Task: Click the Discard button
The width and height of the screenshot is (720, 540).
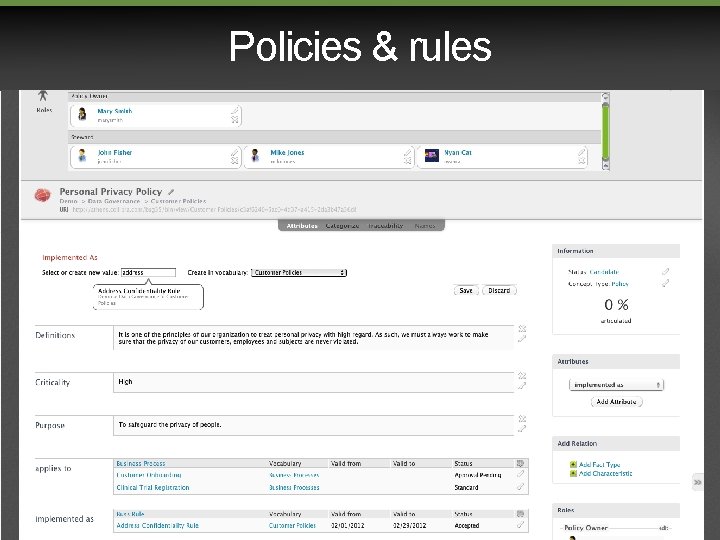Action: 499,291
